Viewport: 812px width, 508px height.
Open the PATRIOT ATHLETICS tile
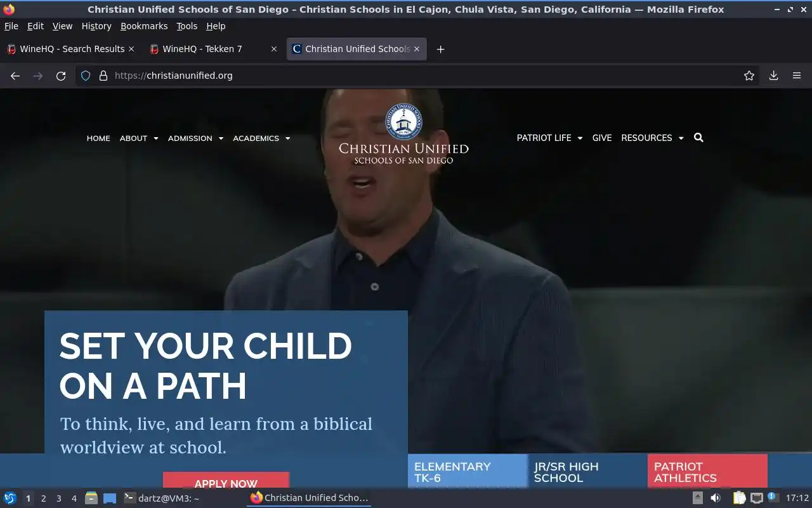coord(707,471)
